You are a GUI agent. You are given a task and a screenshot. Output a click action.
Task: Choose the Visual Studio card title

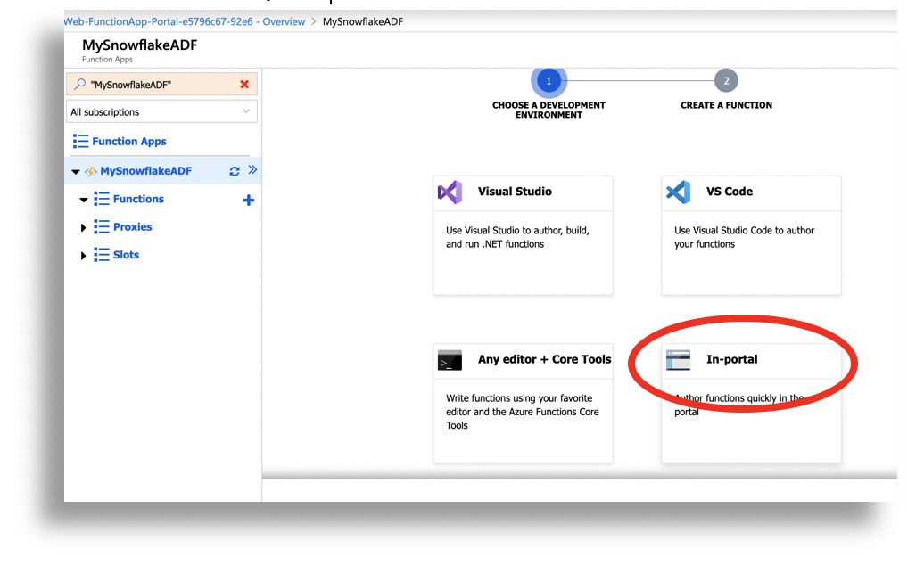[x=515, y=192]
